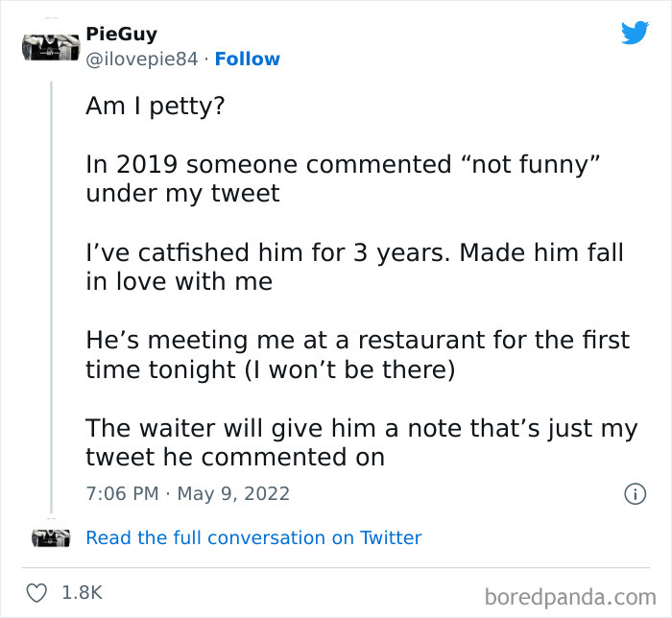The image size is (672, 618).
Task: Click the PieGuy display name
Action: pyautogui.click(x=122, y=35)
